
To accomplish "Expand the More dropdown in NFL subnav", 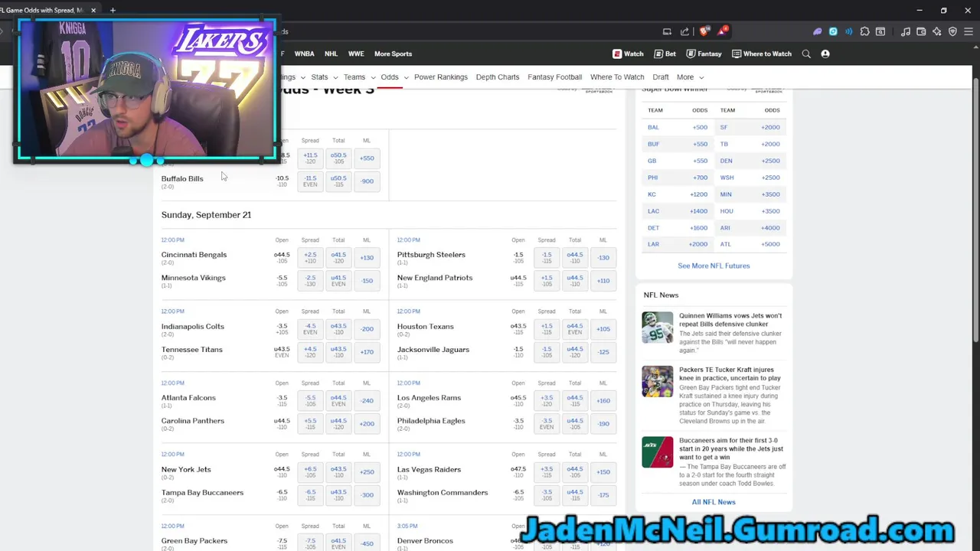I will coord(690,77).
